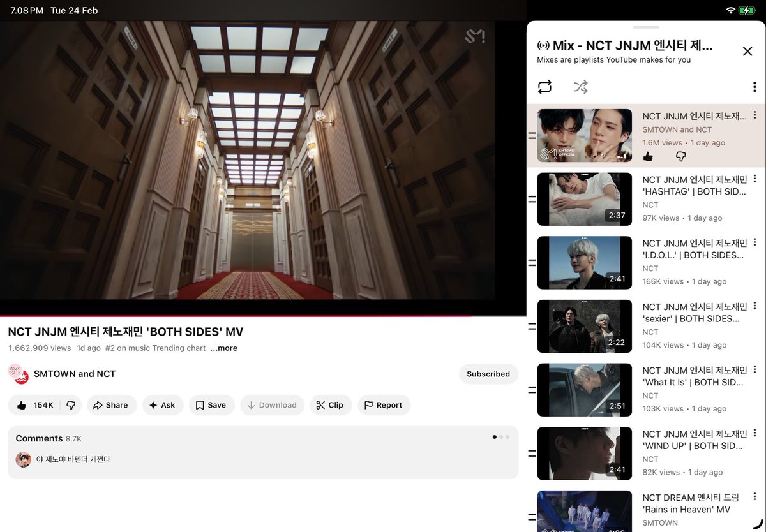Tap the Clip scissors button

pos(331,405)
